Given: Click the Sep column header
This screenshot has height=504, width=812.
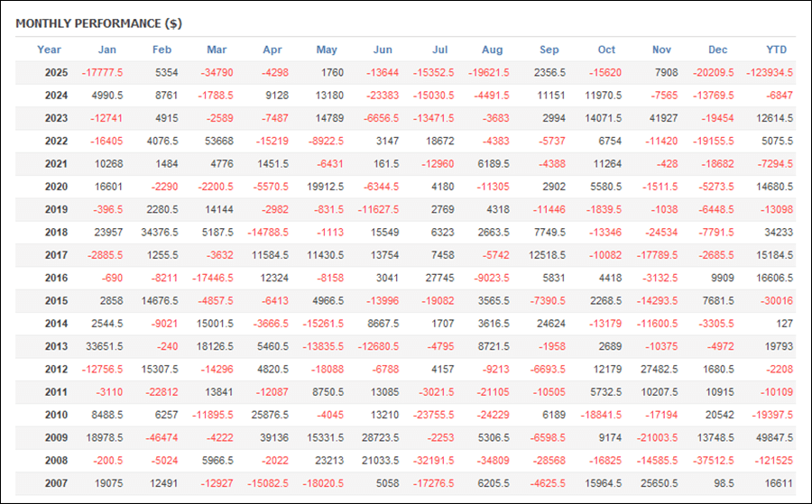Looking at the screenshot, I should [x=549, y=50].
